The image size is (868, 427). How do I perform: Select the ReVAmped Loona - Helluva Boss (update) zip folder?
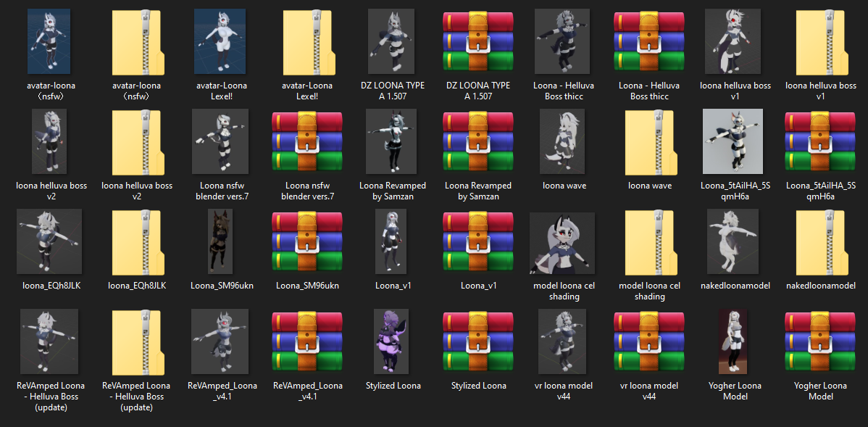coord(137,341)
